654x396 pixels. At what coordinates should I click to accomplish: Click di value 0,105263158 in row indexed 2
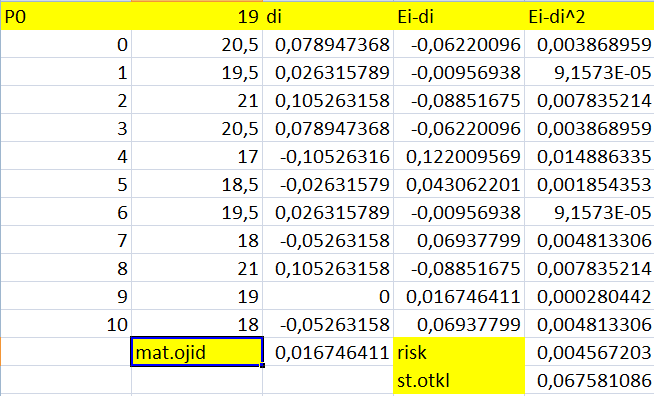pos(328,101)
